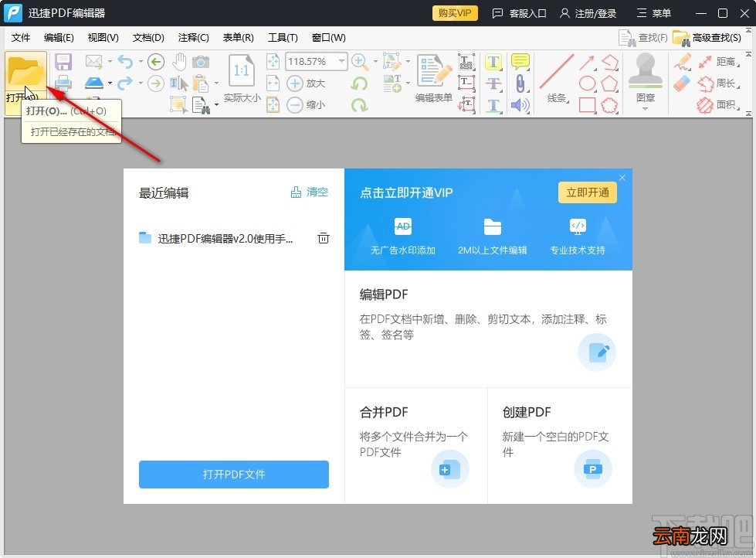Viewport: 756px width, 558px height.
Task: Click the 合并PDF card
Action: click(x=415, y=445)
